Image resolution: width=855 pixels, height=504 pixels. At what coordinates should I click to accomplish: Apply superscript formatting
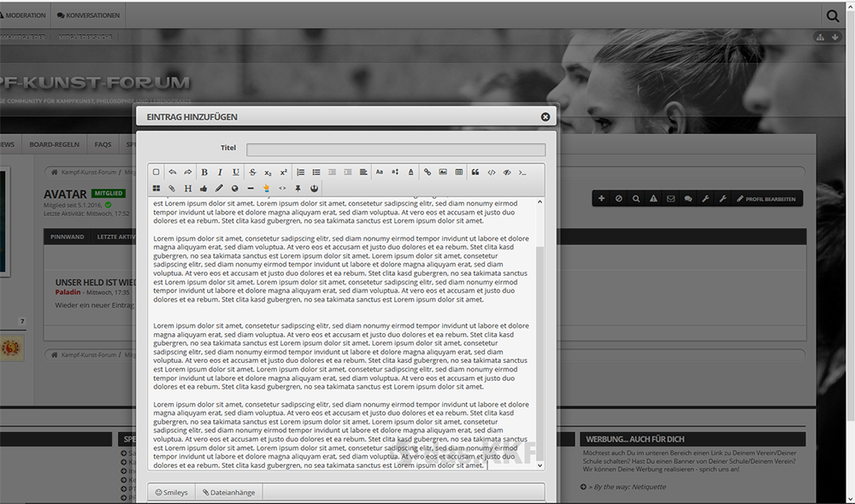[x=284, y=173]
